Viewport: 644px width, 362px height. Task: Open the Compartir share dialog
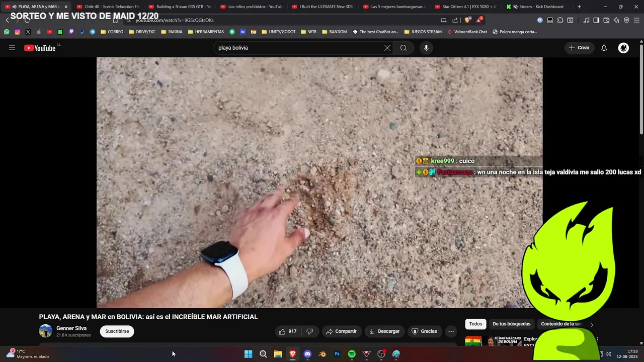tap(341, 331)
